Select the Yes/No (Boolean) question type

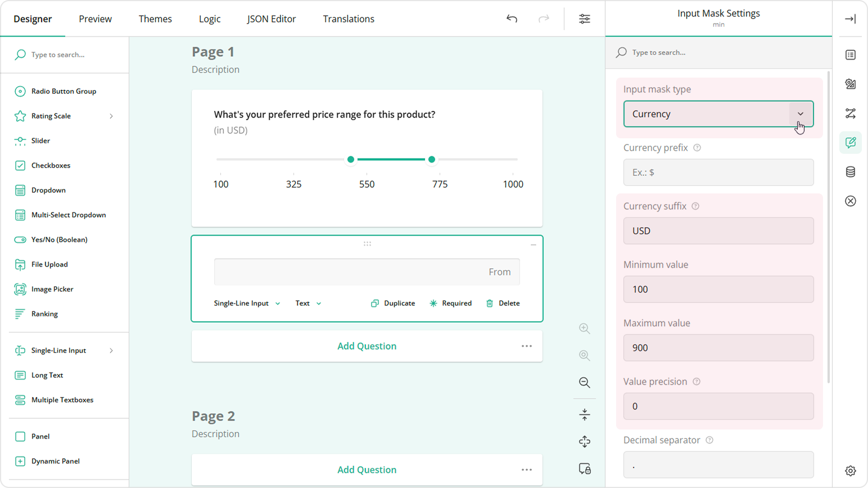(x=59, y=240)
